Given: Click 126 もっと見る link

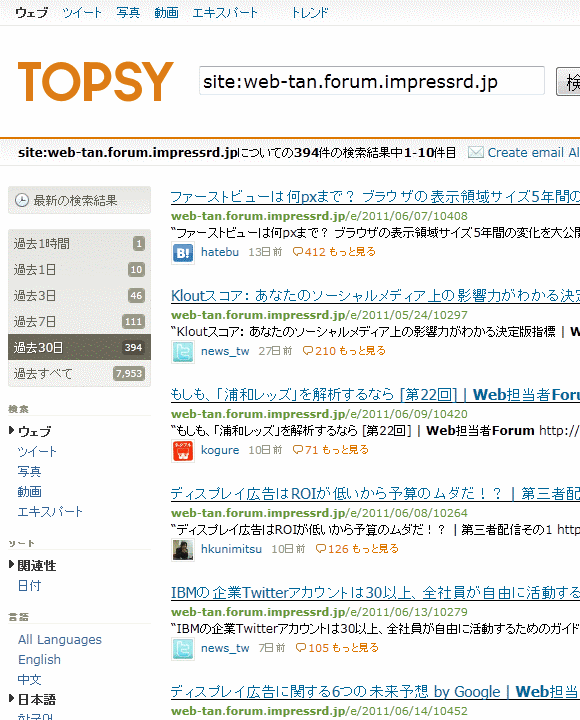Looking at the screenshot, I should tap(363, 549).
